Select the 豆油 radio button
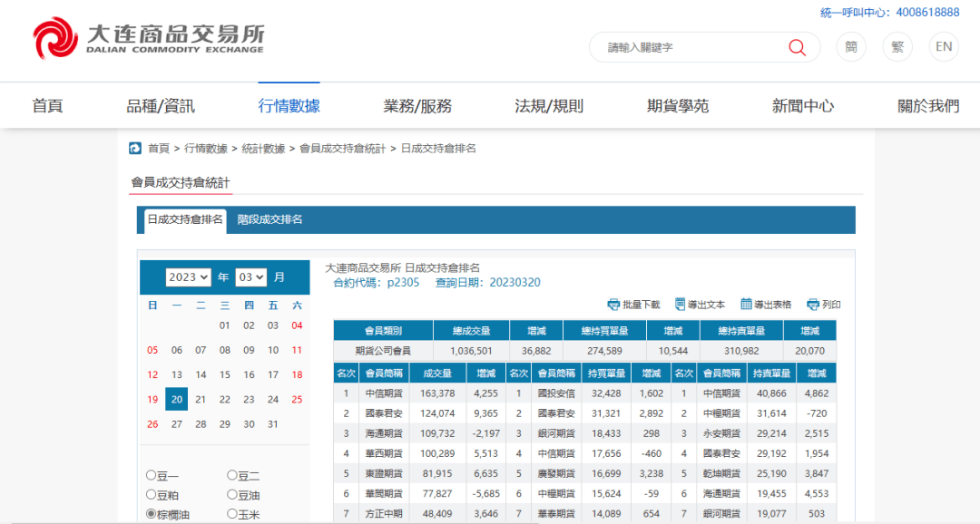Viewport: 980px width, 524px height. 231,495
